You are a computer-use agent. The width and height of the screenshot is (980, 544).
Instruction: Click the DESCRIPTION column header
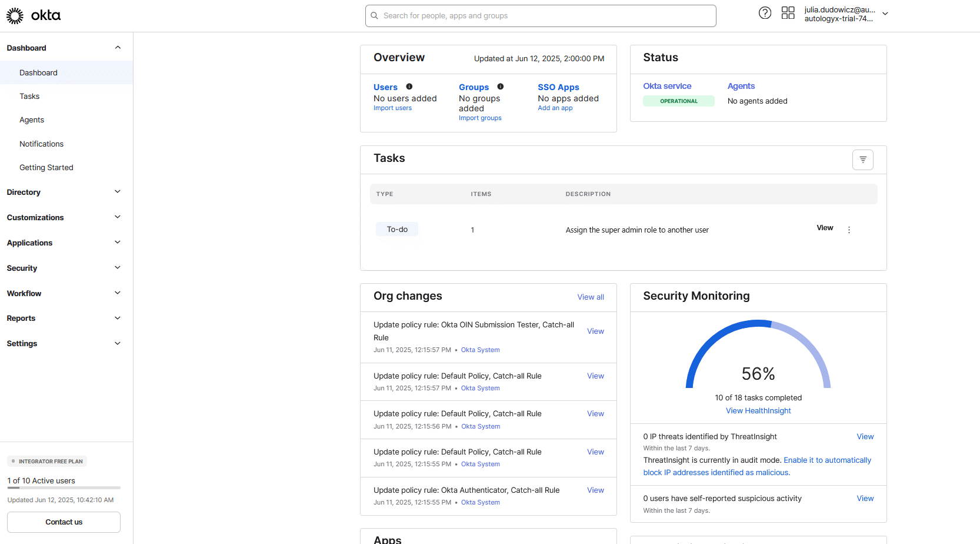coord(588,194)
